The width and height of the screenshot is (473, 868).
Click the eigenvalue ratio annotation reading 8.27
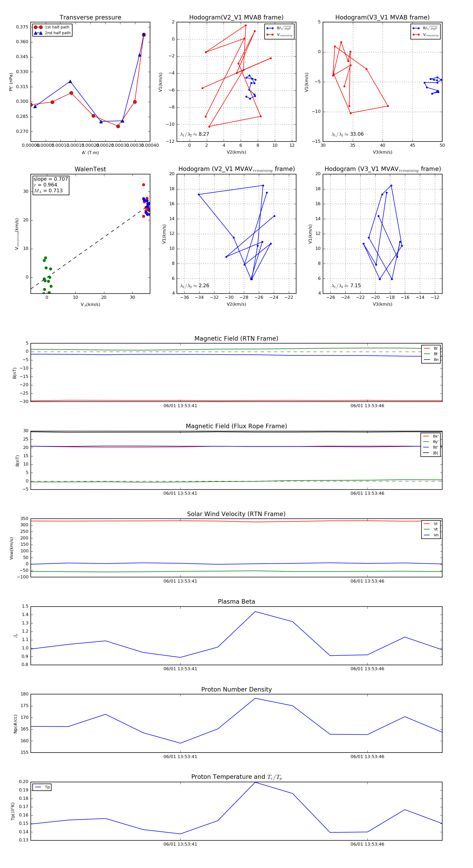pyautogui.click(x=194, y=134)
